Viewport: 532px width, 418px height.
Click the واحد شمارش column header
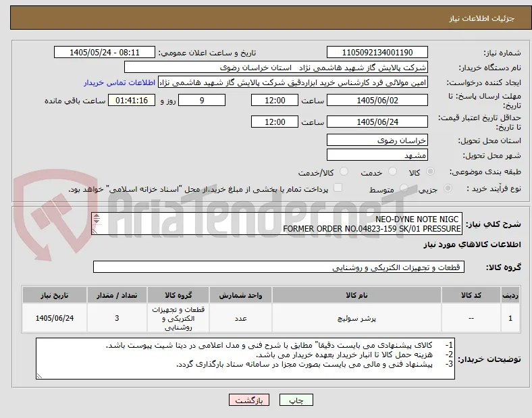[x=240, y=295]
